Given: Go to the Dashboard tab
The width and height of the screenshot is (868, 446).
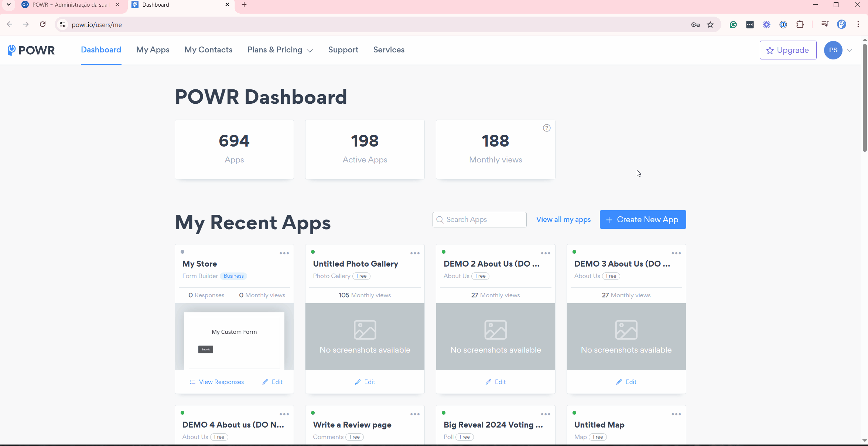Looking at the screenshot, I should pyautogui.click(x=101, y=50).
